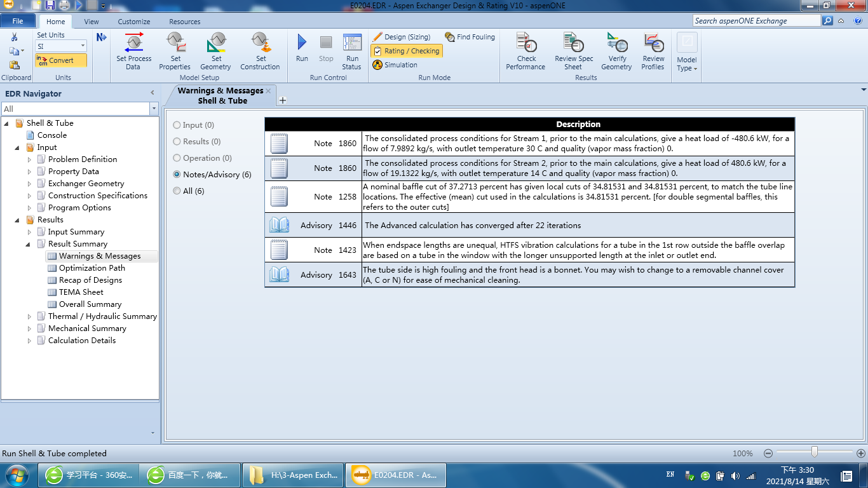Click the Advisory 1446 book icon
Screen dimensions: 868x488
click(279, 225)
